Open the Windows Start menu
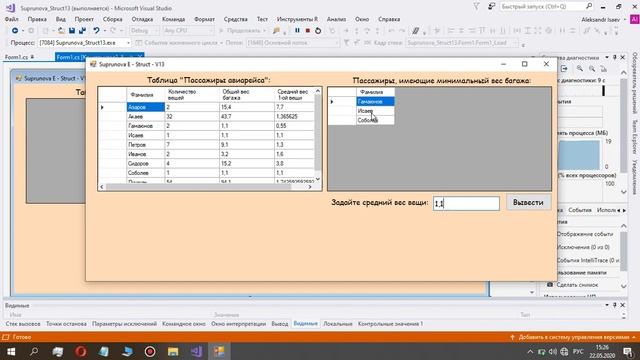640x360 pixels. point(11,351)
